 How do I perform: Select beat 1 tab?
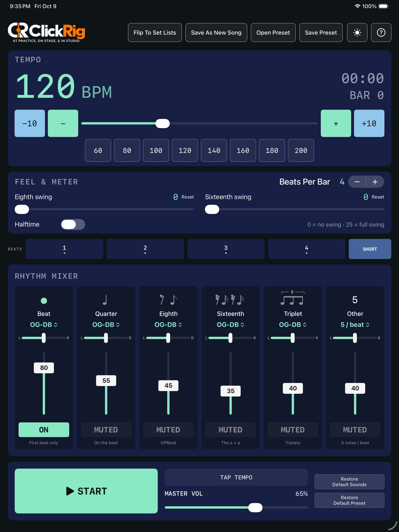pyautogui.click(x=65, y=249)
